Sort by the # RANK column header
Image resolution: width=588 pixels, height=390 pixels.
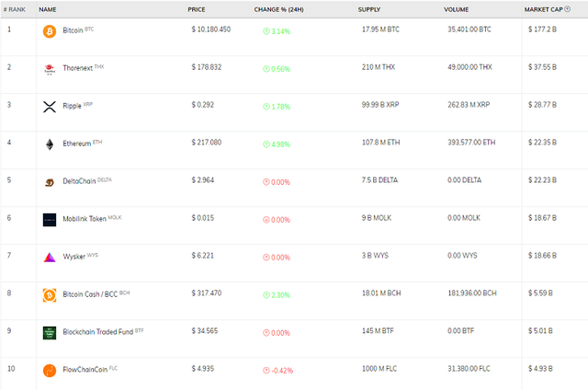[15, 9]
